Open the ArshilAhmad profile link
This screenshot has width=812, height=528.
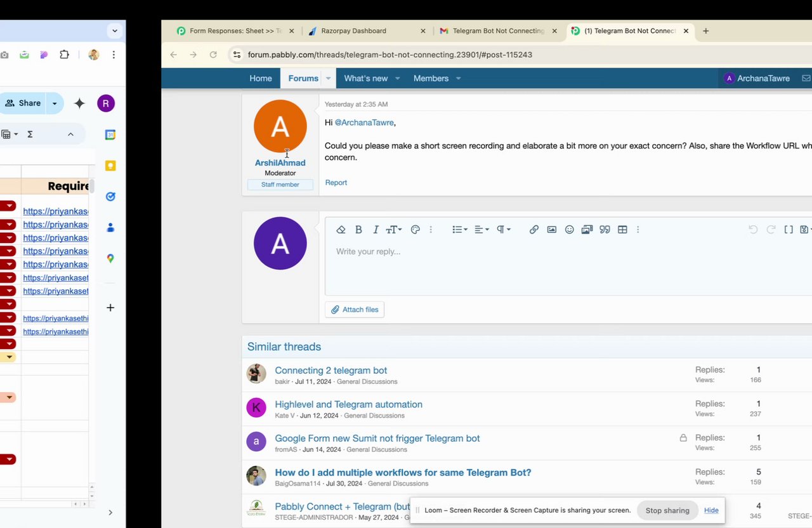point(280,163)
